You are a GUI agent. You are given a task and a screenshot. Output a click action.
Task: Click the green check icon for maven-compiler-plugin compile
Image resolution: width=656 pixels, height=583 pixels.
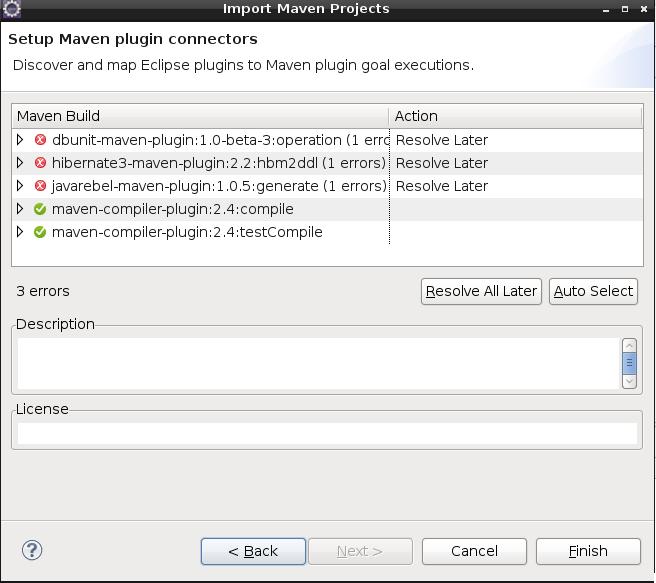(40, 209)
